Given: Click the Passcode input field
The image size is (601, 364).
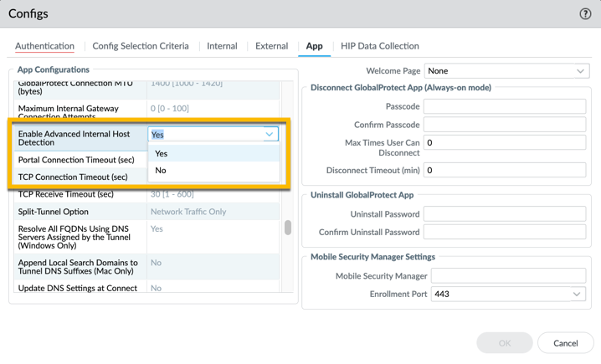Looking at the screenshot, I should [x=504, y=107].
